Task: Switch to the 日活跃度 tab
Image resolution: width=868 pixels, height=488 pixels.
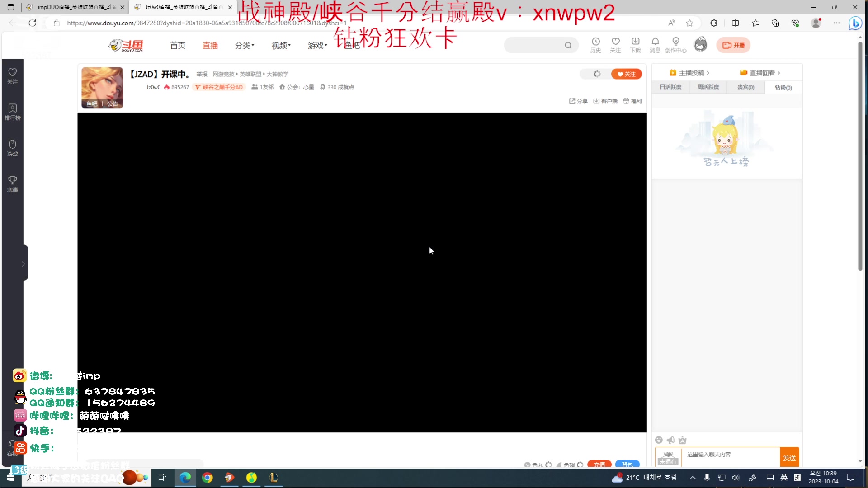Action: click(670, 87)
